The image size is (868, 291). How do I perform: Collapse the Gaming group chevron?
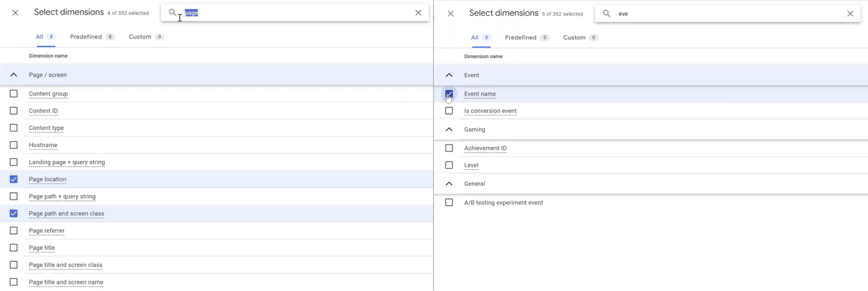coord(449,130)
